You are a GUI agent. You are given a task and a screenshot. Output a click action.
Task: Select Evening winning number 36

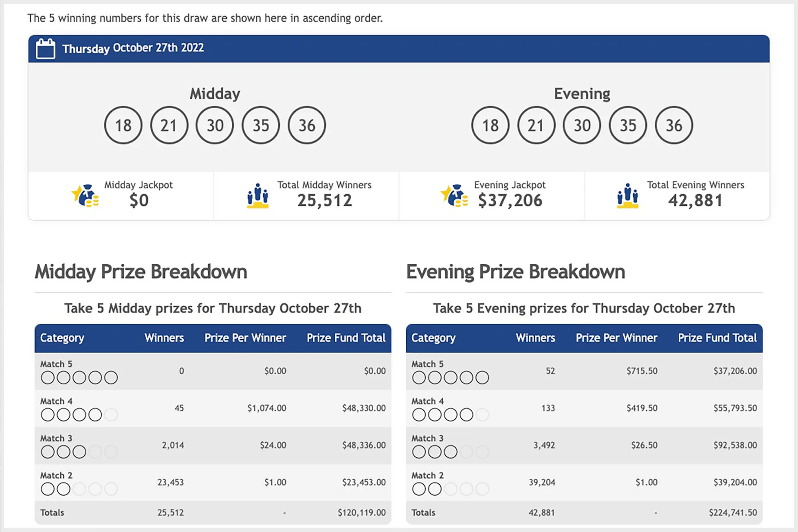click(x=674, y=125)
